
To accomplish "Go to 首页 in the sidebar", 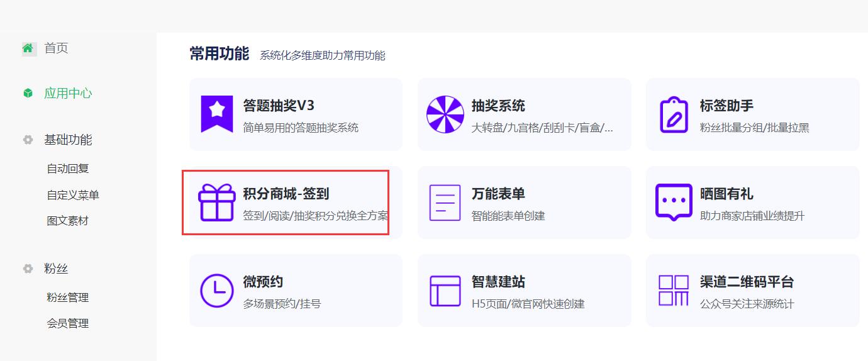I will click(x=56, y=48).
